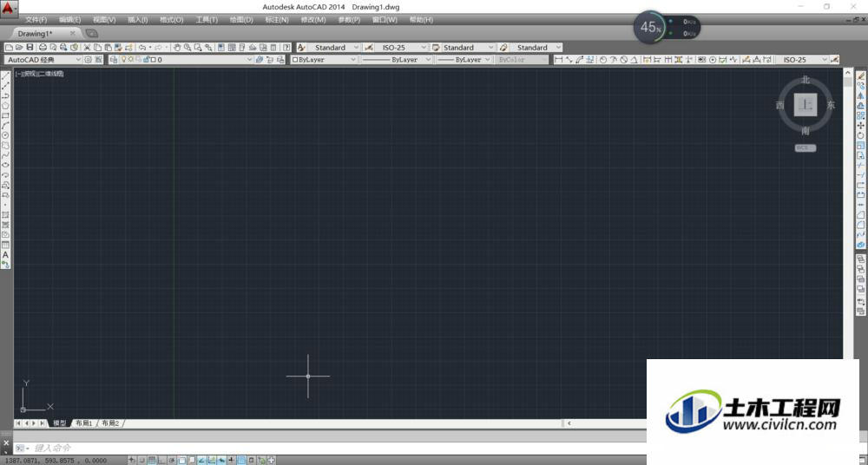Open the table style Standard dropdown
868x465 pixels.
point(467,48)
